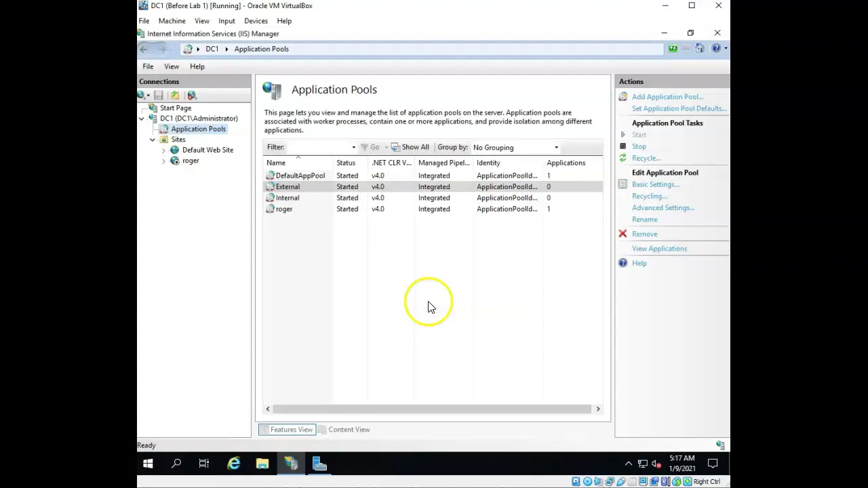This screenshot has width=868, height=488.
Task: Select roger application pool row
Action: (x=433, y=209)
